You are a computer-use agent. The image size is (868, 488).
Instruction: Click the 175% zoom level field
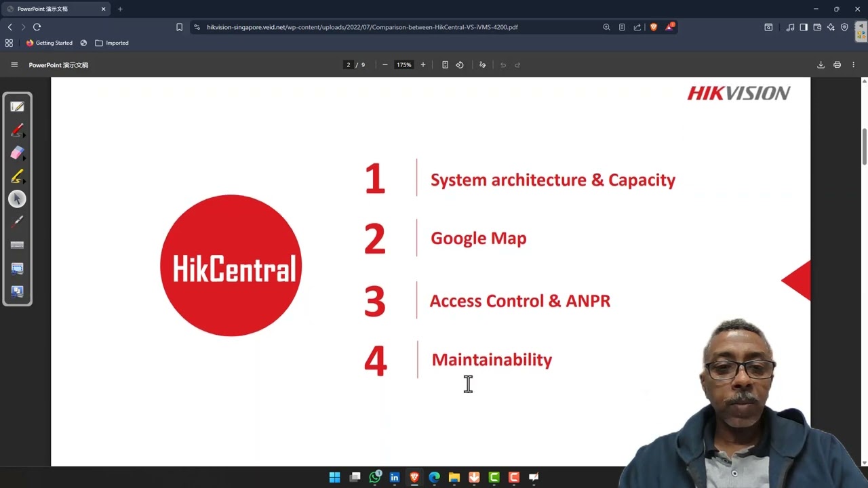[404, 65]
